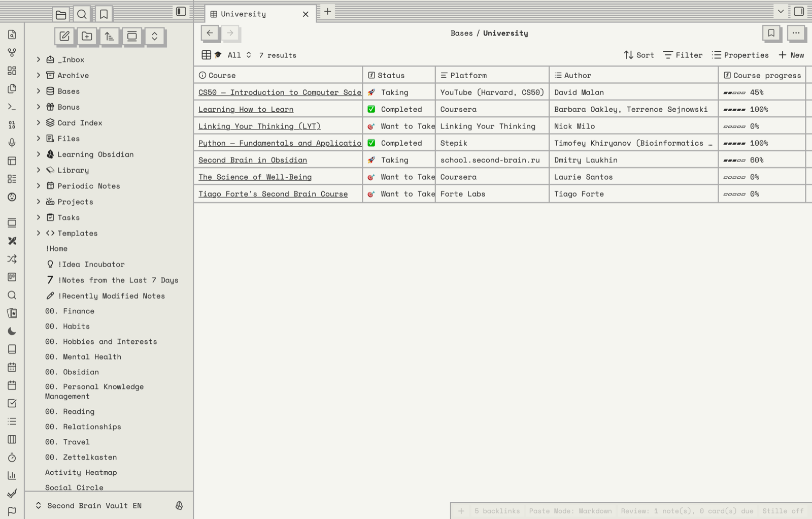Open a random note via shuffle icon
The height and width of the screenshot is (519, 812).
[x=12, y=259]
